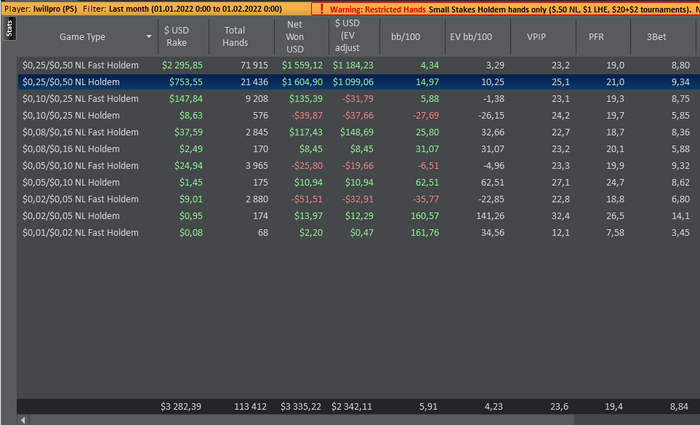Click the bb/100 value 62,51
Image resolution: width=700 pixels, height=425 pixels.
(427, 183)
